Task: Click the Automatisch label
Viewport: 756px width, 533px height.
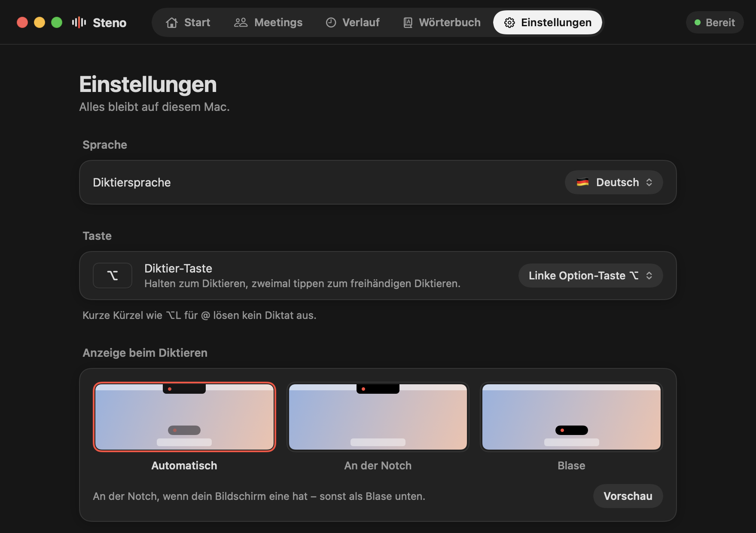Action: click(x=184, y=466)
